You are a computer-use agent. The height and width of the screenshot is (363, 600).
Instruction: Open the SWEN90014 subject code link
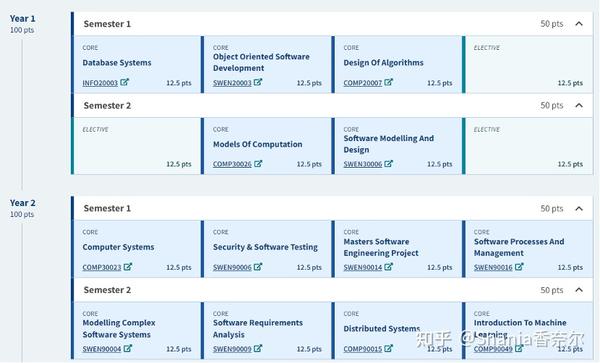tap(363, 267)
